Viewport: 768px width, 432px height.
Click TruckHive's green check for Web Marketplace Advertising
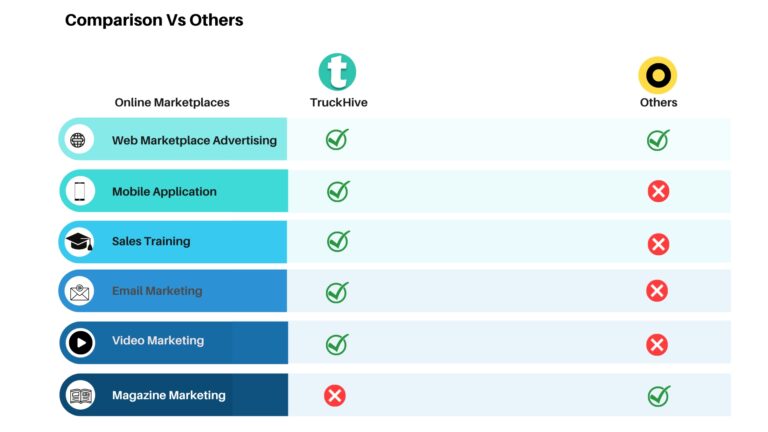[x=337, y=139]
